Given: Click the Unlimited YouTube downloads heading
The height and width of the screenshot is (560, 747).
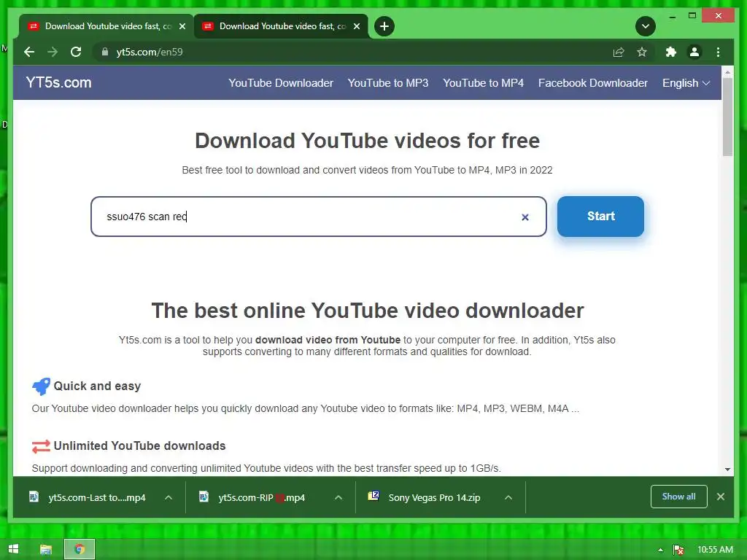Looking at the screenshot, I should pyautogui.click(x=139, y=446).
